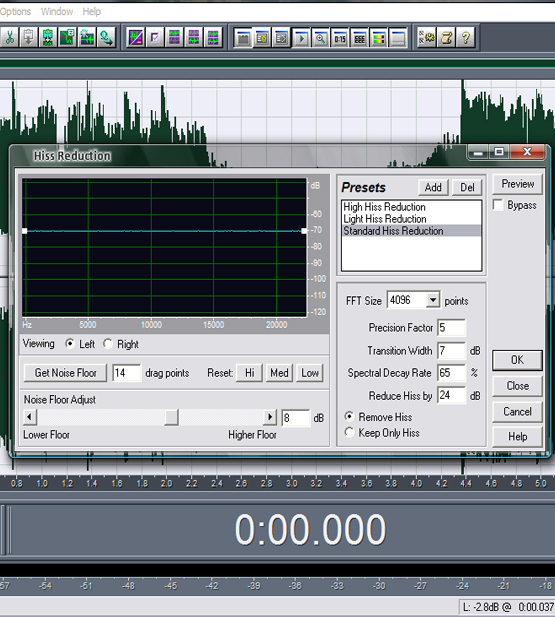
Task: Click the clipboard Paste toolbar icon
Action: (28, 38)
